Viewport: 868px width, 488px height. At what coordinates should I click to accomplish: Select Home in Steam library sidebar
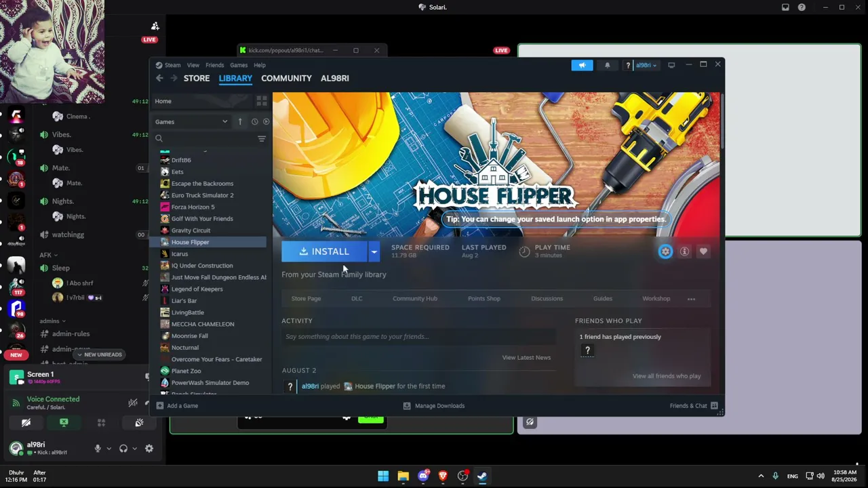pos(201,101)
